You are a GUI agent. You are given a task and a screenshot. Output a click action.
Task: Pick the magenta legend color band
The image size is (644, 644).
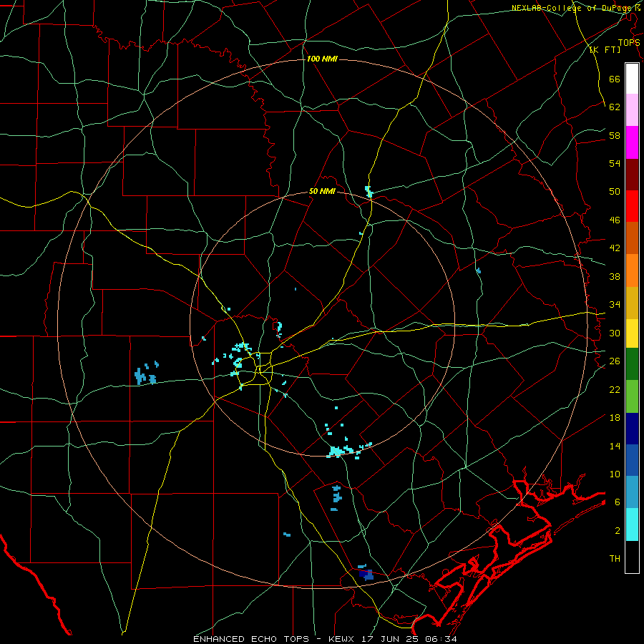[x=632, y=142]
